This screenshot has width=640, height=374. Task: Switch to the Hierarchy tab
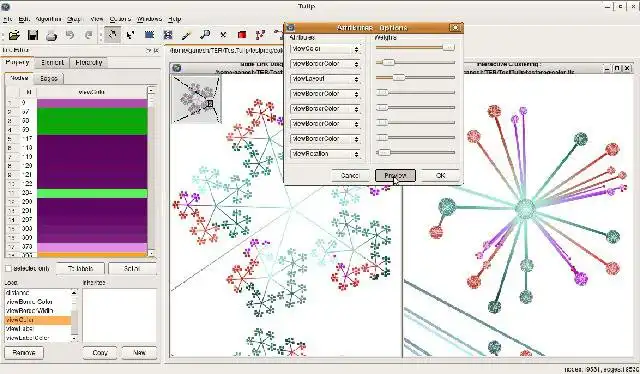(89, 62)
